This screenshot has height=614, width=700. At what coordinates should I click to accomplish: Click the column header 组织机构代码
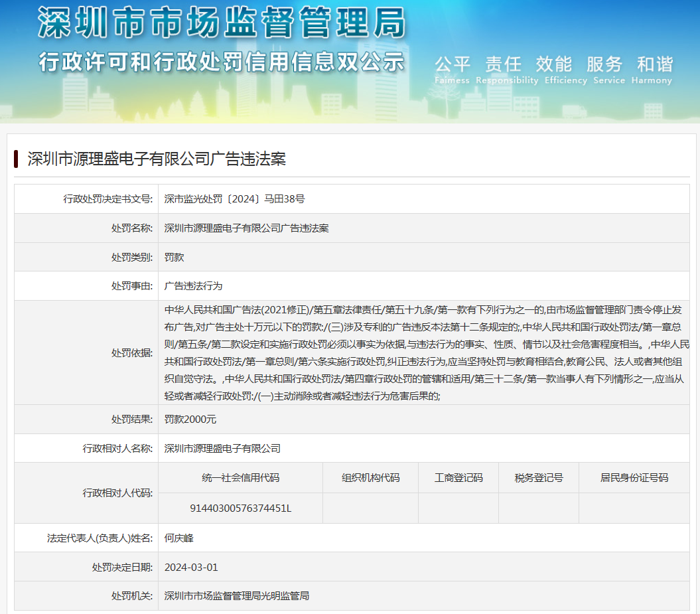tap(370, 478)
